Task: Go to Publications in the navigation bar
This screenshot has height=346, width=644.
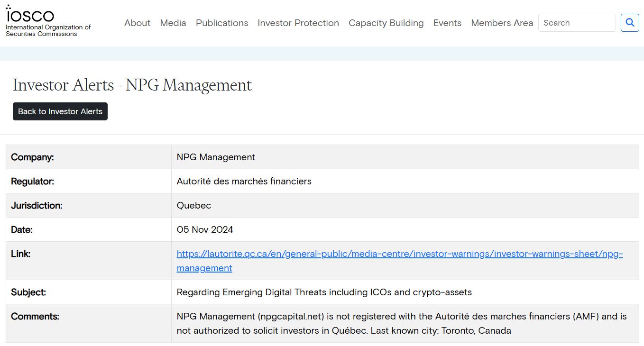Action: coord(222,23)
